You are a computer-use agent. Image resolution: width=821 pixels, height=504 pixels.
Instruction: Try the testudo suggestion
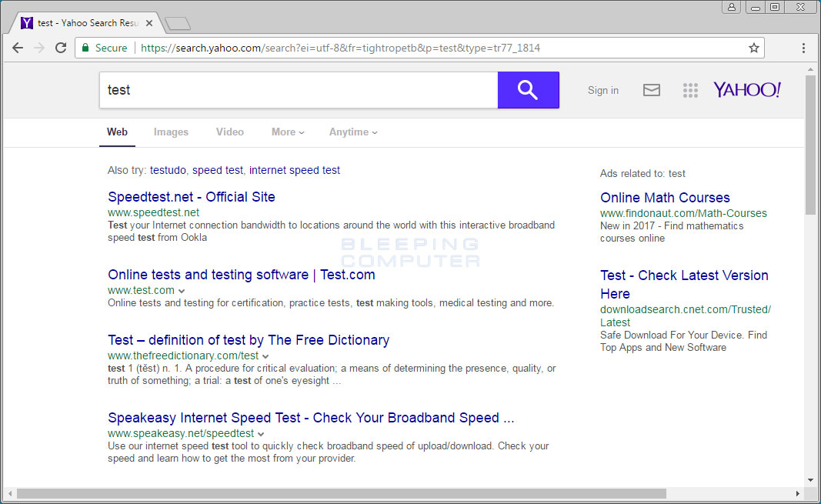(x=168, y=170)
